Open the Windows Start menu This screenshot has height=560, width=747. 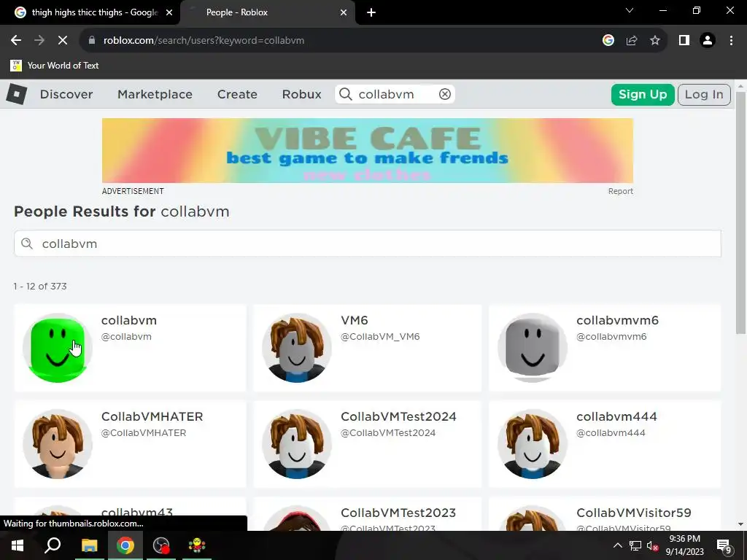point(17,545)
